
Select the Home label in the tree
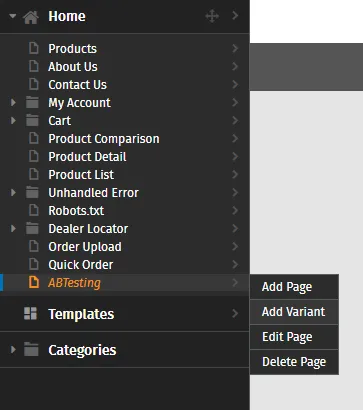pyautogui.click(x=67, y=16)
